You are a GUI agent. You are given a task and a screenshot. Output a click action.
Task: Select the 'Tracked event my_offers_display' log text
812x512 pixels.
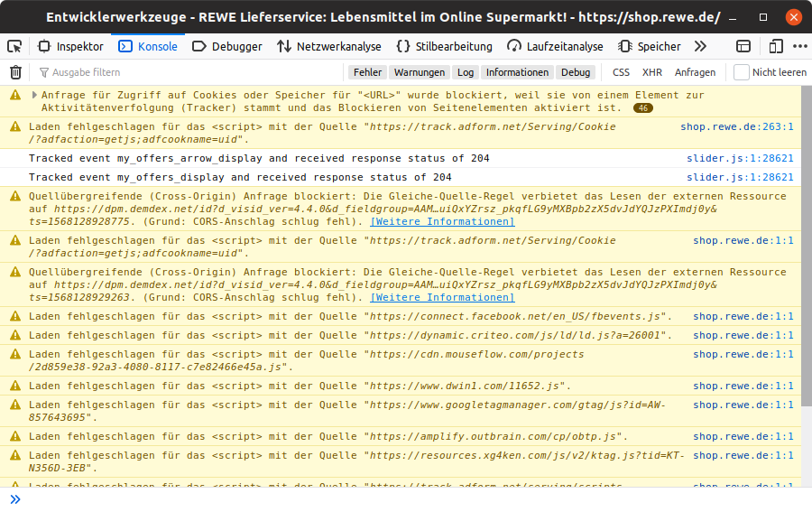click(240, 177)
